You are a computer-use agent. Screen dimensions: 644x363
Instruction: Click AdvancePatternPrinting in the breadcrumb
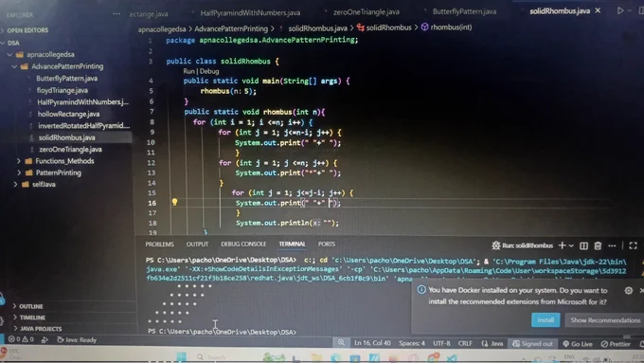point(231,28)
